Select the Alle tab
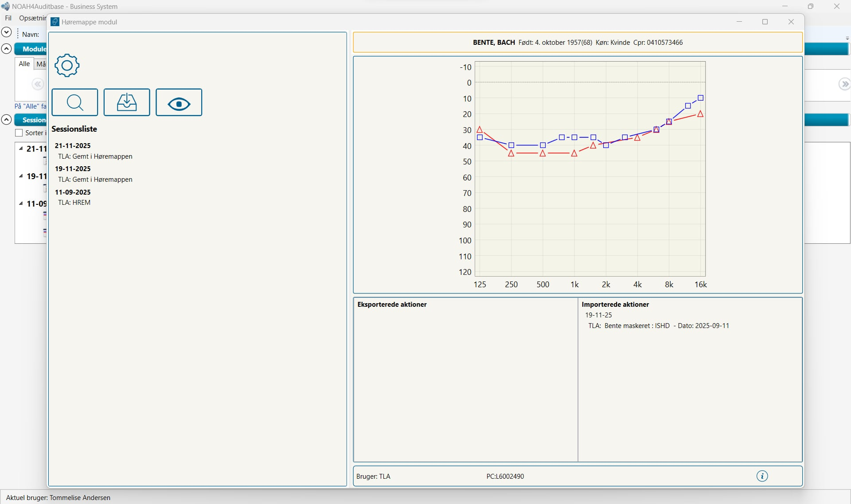 [24, 64]
